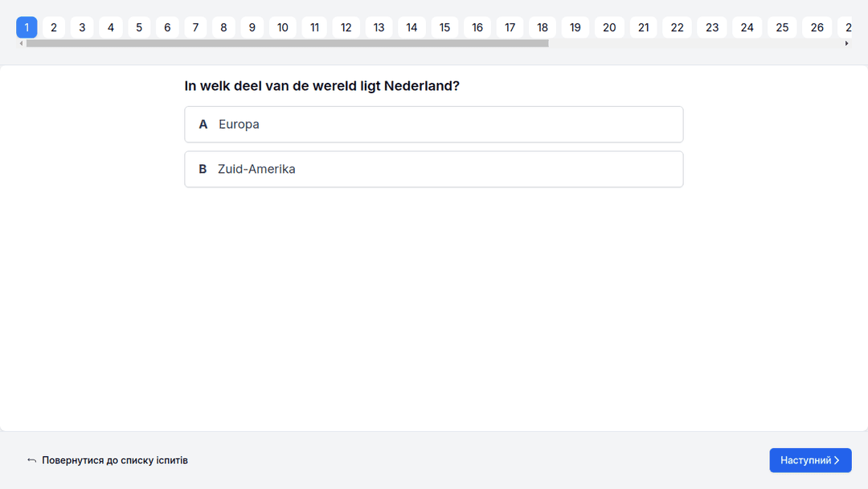Switch to question 9
The width and height of the screenshot is (868, 489).
(x=252, y=27)
